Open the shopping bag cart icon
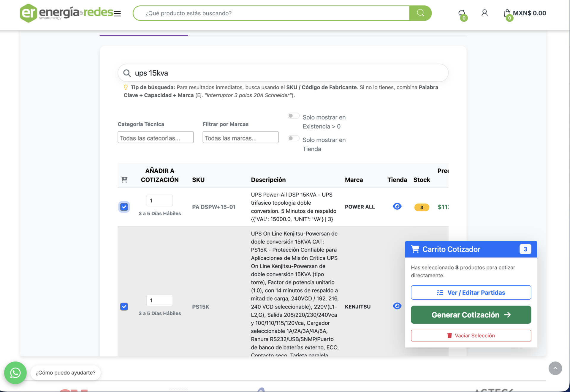The image size is (570, 392). pyautogui.click(x=507, y=13)
